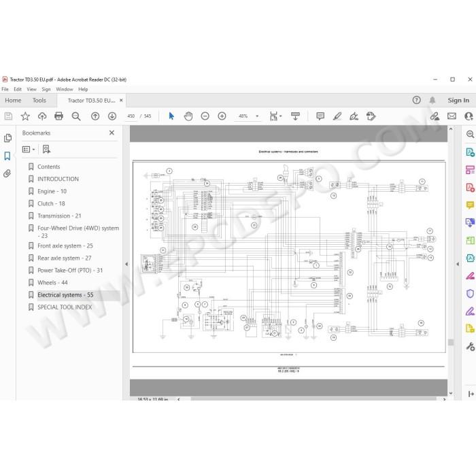The height and width of the screenshot is (476, 476).
Task: Click the Sign In button
Action: click(x=458, y=100)
